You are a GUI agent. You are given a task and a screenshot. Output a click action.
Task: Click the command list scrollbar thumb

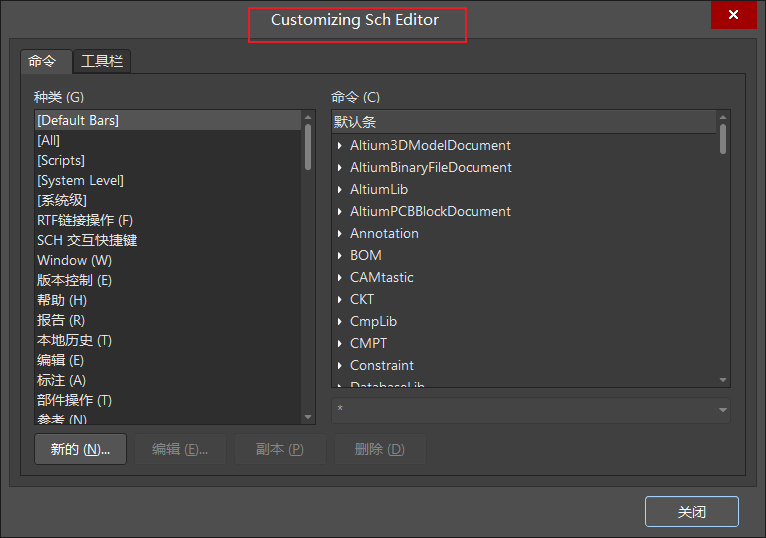pos(723,139)
